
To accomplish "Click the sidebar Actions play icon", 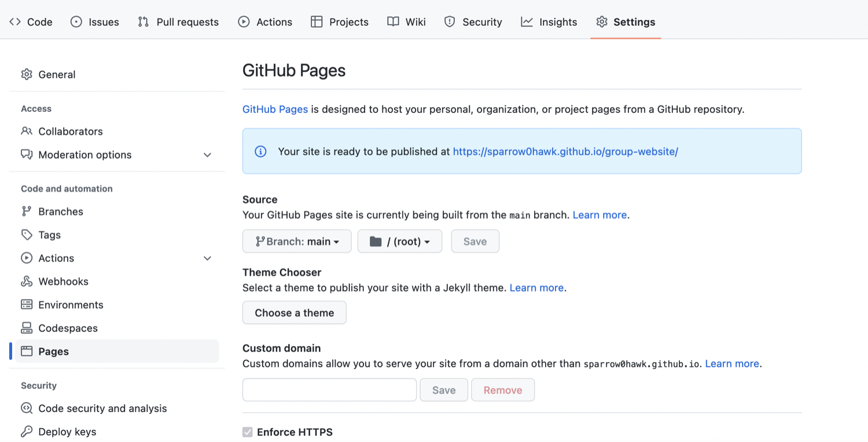I will [x=27, y=258].
